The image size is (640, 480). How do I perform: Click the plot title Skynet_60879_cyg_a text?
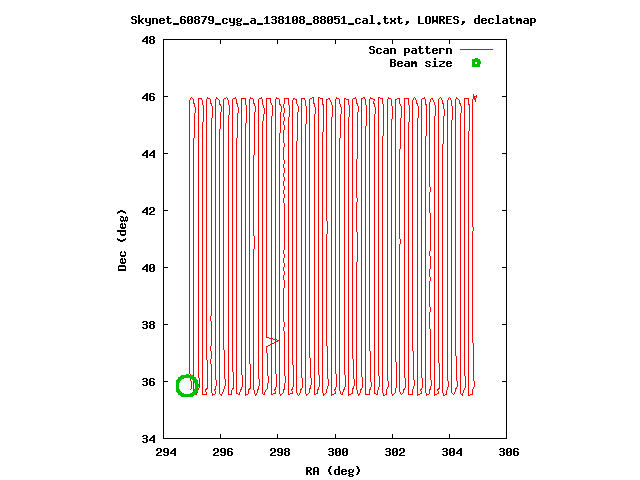[x=333, y=20]
